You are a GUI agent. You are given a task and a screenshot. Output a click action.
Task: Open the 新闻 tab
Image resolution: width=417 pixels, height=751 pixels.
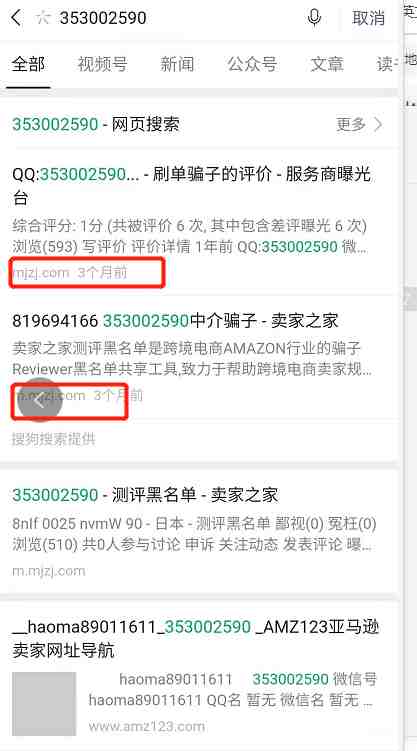(x=177, y=64)
